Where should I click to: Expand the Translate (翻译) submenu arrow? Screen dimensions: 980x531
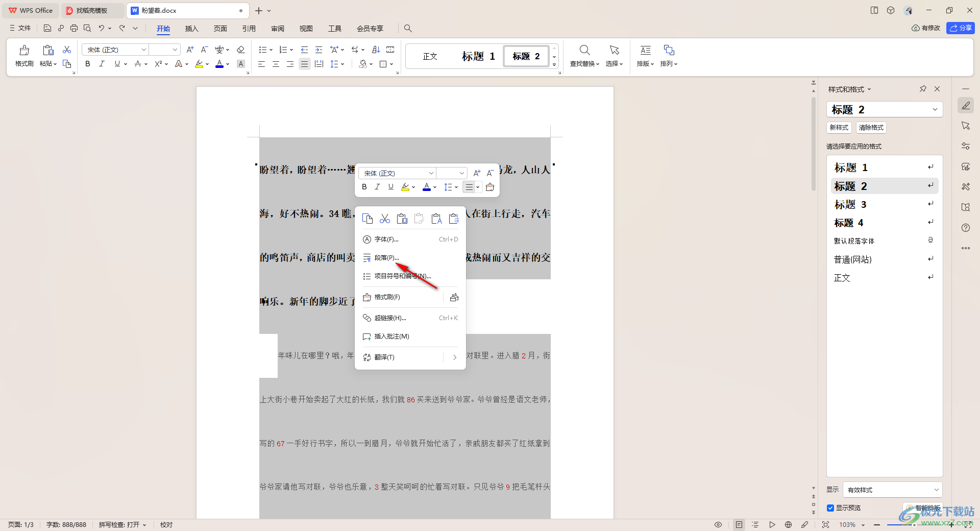(454, 357)
